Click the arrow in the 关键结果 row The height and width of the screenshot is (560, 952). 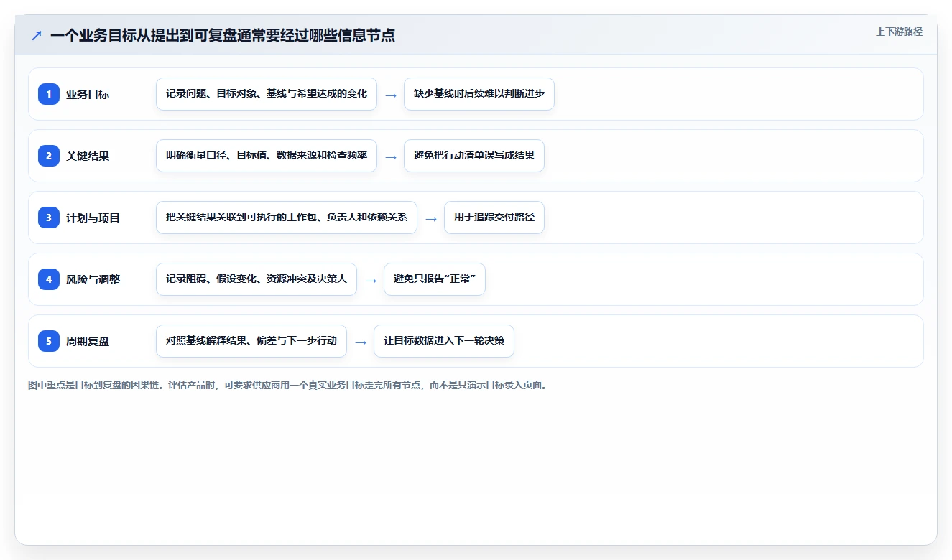390,157
